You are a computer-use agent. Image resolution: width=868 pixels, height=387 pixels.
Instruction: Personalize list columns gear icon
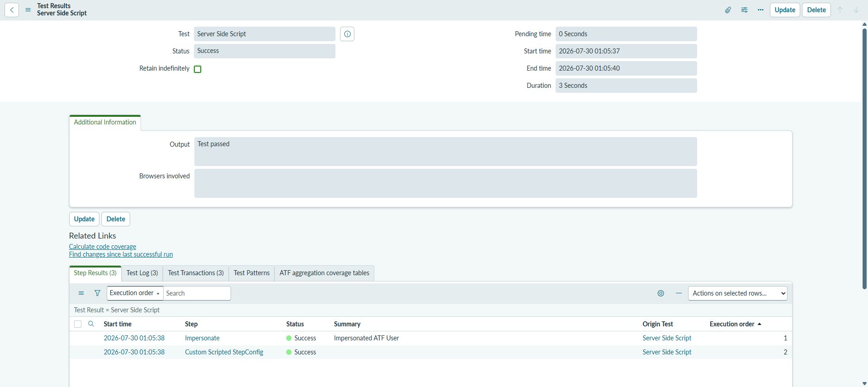(x=660, y=293)
